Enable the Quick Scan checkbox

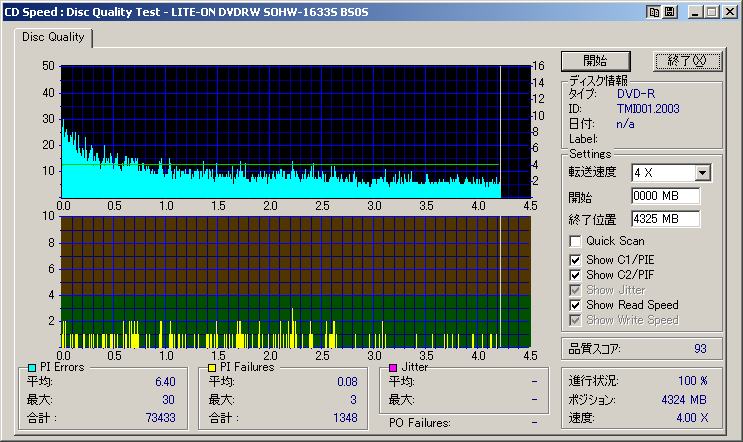575,241
